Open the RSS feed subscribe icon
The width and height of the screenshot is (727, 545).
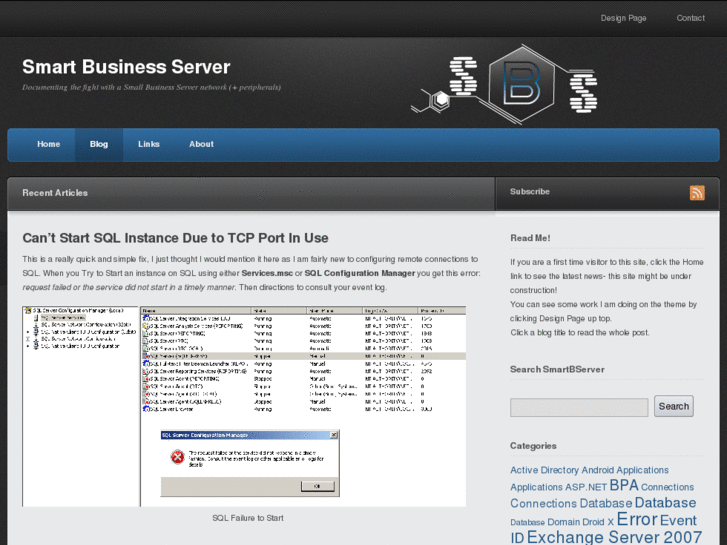697,192
